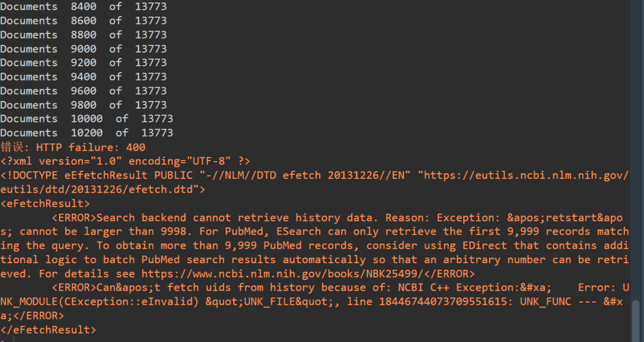Select the 'Documents 8400 of 13773' line
Image resolution: width=644 pixels, height=342 pixels.
[x=83, y=7]
